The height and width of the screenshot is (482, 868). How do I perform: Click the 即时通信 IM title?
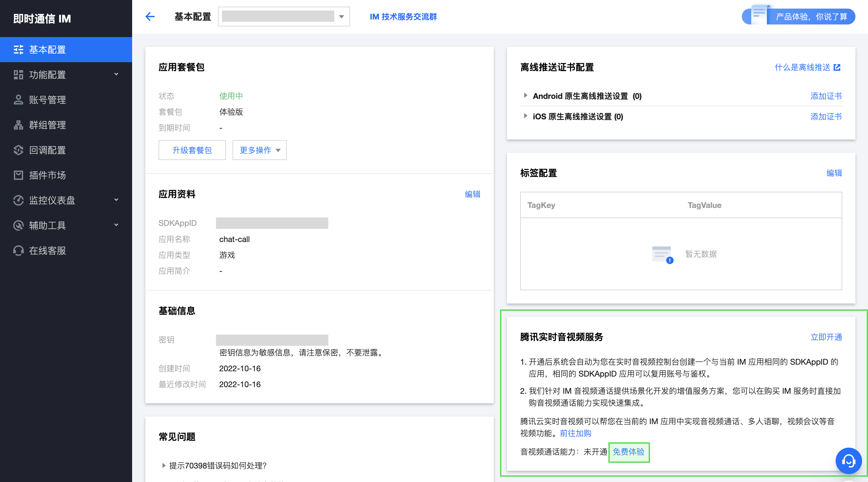42,19
